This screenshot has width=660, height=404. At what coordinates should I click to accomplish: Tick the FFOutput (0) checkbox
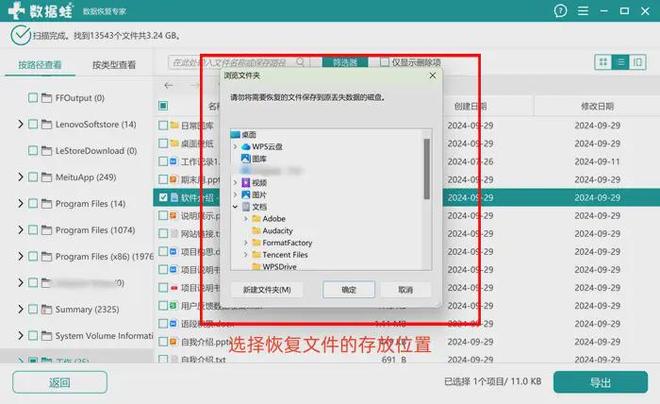pos(33,98)
